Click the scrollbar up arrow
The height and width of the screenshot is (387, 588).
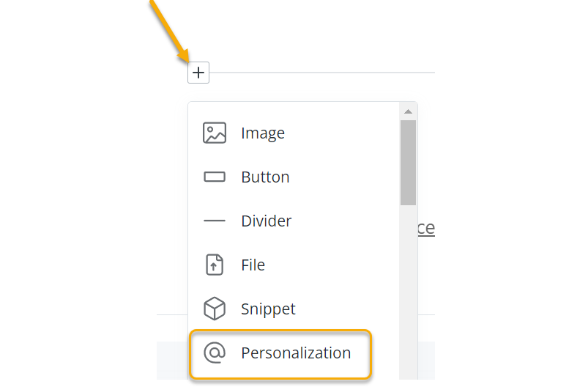click(409, 111)
